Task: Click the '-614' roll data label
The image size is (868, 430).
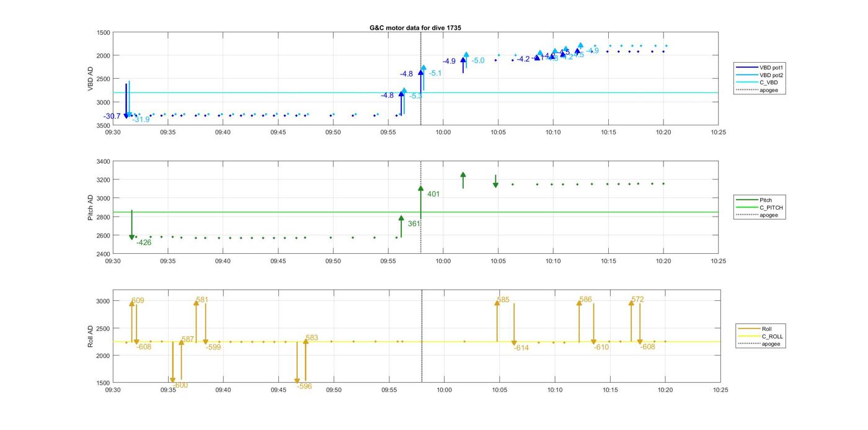Action: [x=521, y=348]
